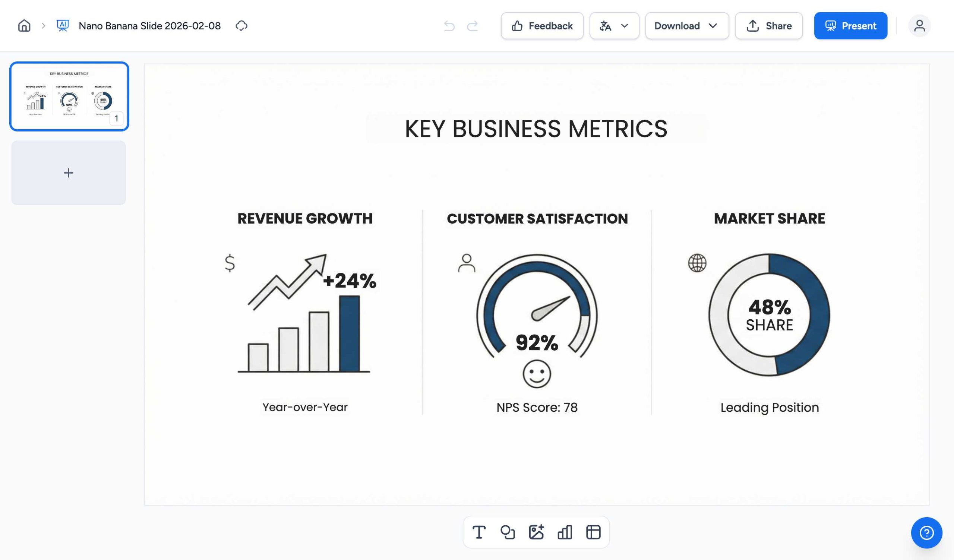Insert a table layout
The image size is (954, 560).
coord(593,532)
